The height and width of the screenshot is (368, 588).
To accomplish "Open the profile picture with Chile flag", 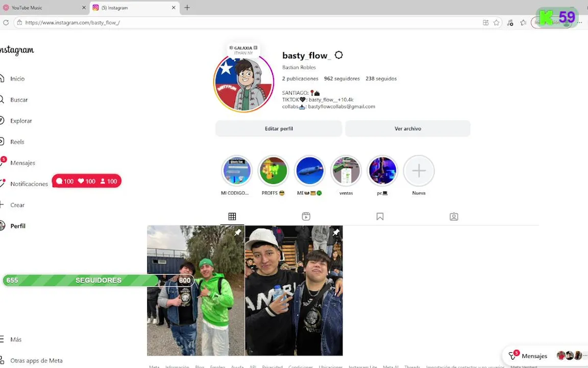I will [x=244, y=83].
